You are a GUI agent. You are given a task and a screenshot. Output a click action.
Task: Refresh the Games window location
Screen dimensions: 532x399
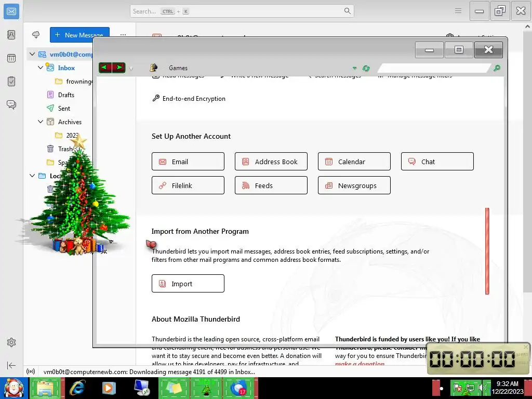[366, 68]
